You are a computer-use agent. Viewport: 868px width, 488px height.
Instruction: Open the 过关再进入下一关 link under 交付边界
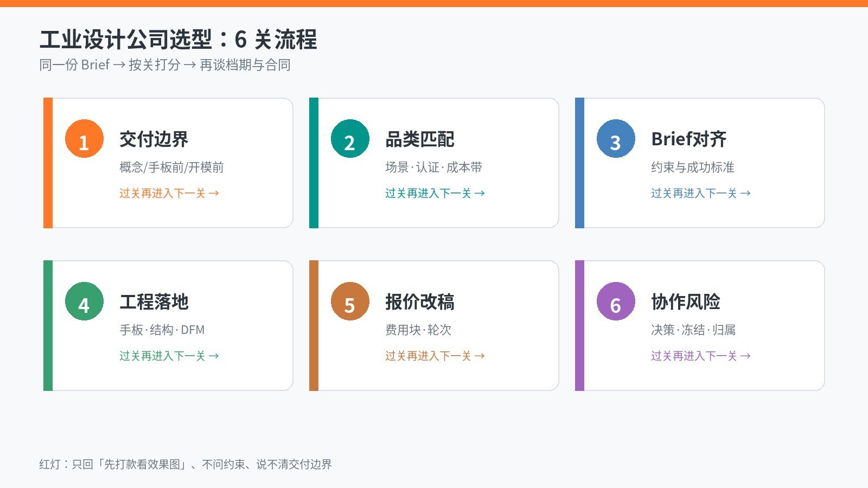(x=169, y=194)
